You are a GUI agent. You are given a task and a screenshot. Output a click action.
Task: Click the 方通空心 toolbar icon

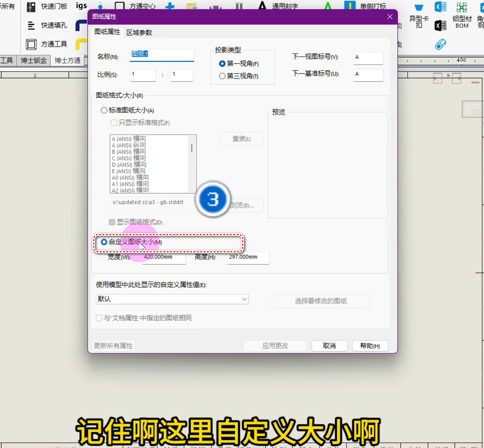coord(120,6)
